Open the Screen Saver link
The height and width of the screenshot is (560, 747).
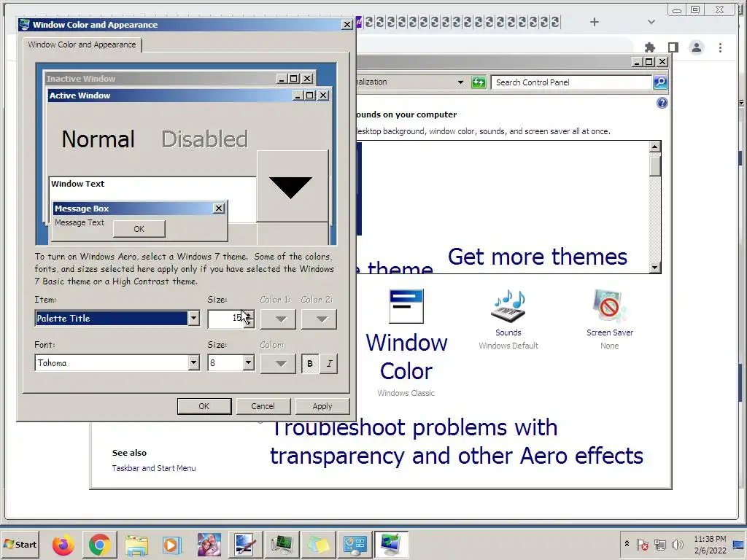point(609,332)
